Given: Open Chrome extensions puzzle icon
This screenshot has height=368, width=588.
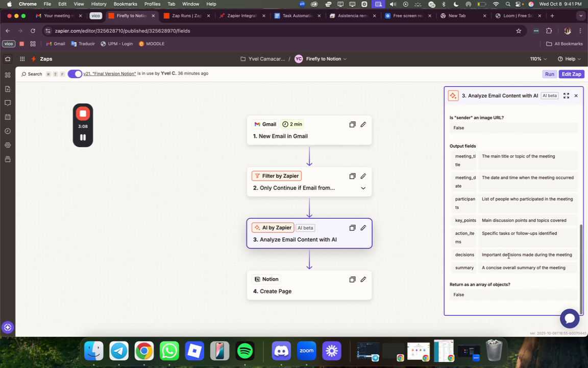Looking at the screenshot, I should [549, 31].
